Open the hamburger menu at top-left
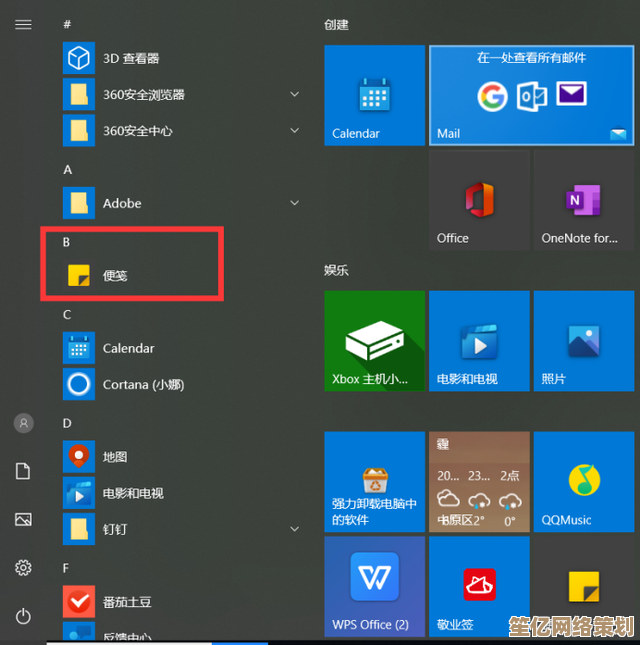This screenshot has width=640, height=645. [23, 24]
